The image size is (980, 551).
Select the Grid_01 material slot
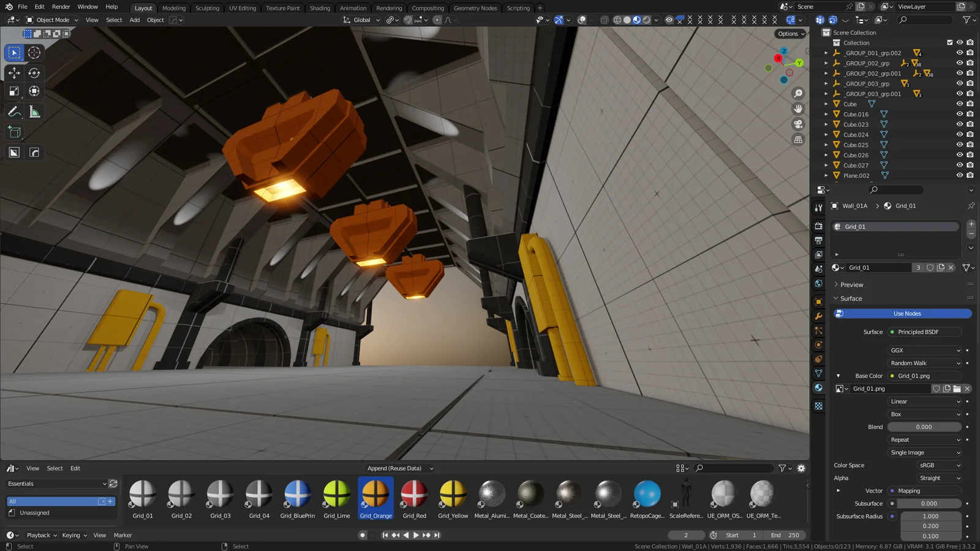895,227
